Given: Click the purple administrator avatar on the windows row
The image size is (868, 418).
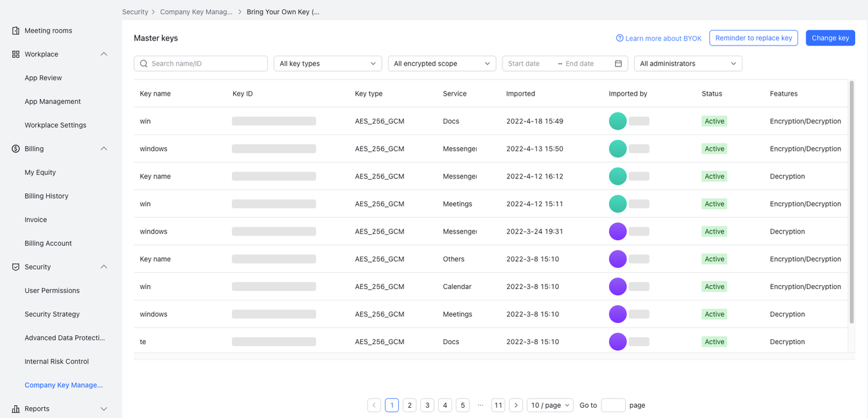Looking at the screenshot, I should click(618, 231).
